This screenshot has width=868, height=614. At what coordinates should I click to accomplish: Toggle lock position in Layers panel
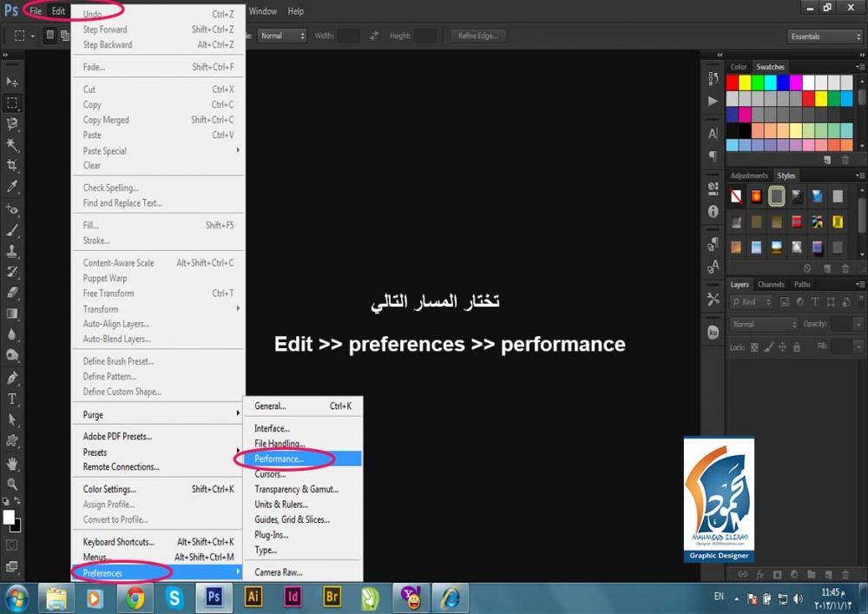click(x=782, y=347)
